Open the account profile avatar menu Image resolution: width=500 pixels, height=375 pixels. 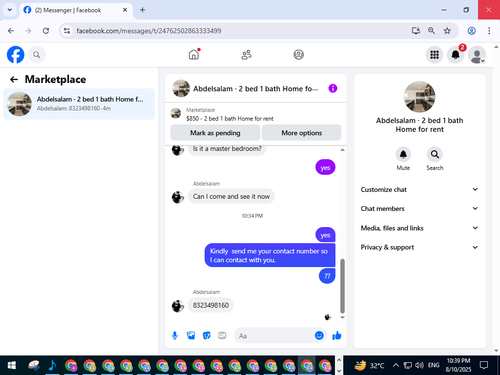coord(477,55)
